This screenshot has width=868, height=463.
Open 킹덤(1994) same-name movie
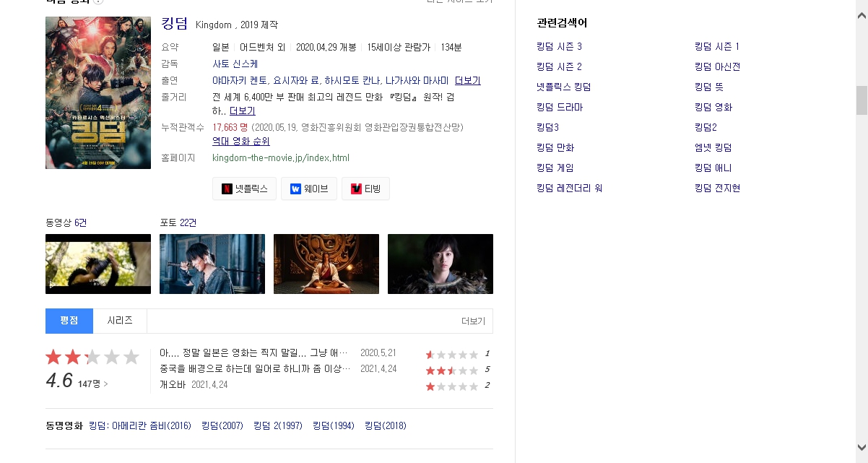tap(334, 426)
